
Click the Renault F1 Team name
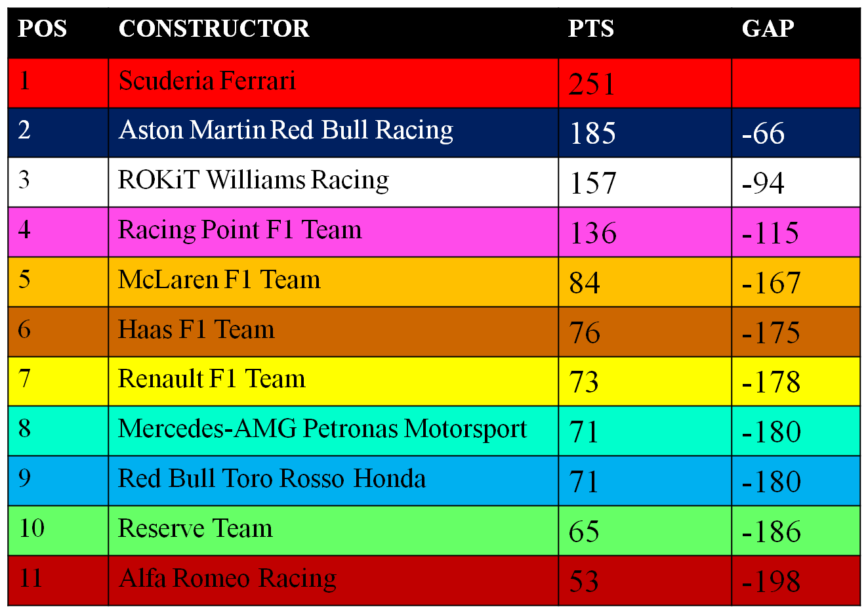click(x=212, y=379)
